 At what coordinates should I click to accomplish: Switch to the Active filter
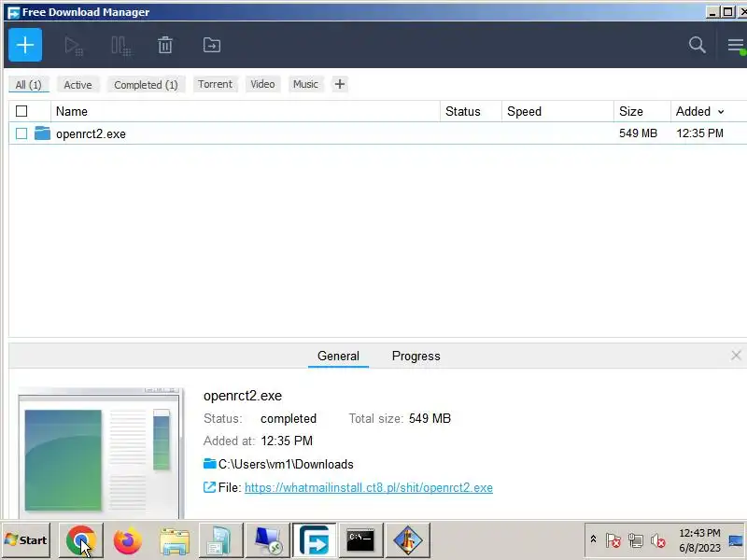78,85
